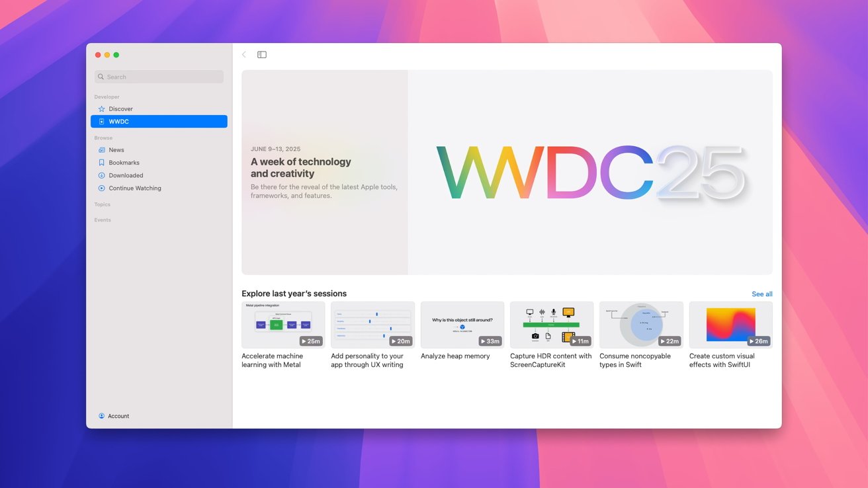
Task: Click the 11m play duration badge
Action: coord(580,341)
